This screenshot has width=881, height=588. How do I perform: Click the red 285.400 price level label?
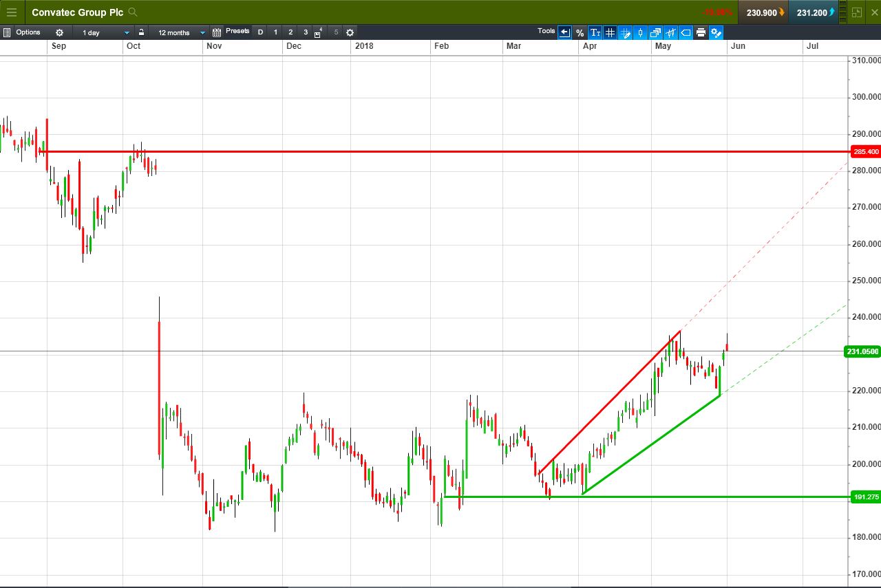865,151
